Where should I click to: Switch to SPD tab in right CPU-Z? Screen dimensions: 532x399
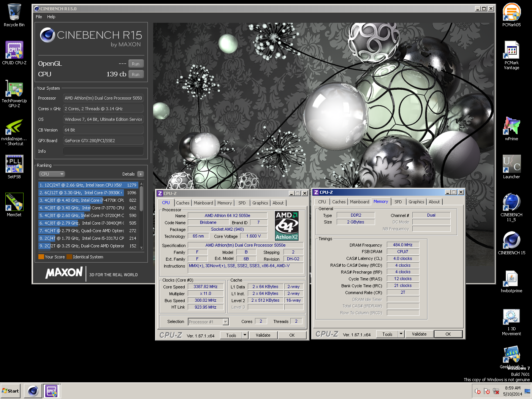[398, 202]
